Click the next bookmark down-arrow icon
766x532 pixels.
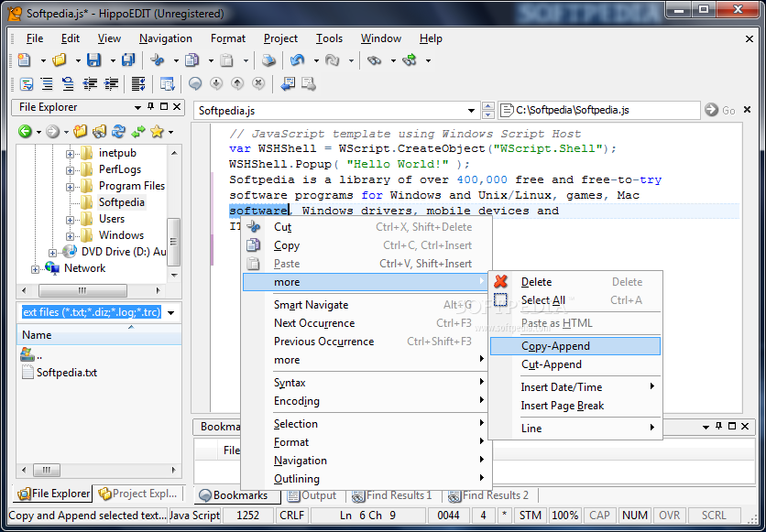click(216, 84)
